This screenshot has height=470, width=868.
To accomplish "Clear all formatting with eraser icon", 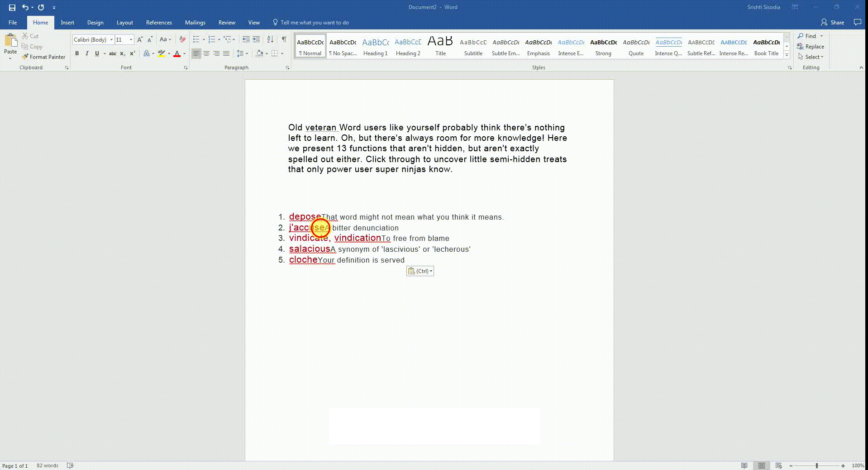I will (182, 40).
